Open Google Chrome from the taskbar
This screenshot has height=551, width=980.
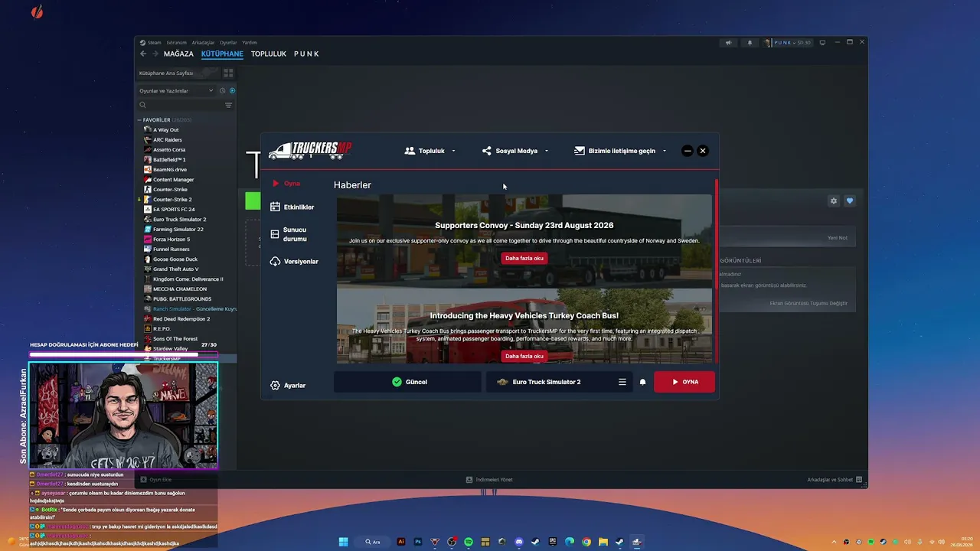coord(586,542)
